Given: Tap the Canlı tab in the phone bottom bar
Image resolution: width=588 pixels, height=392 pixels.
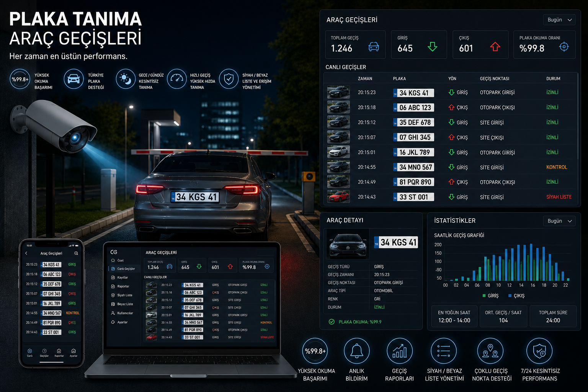Looking at the screenshot, I should pyautogui.click(x=30, y=353).
